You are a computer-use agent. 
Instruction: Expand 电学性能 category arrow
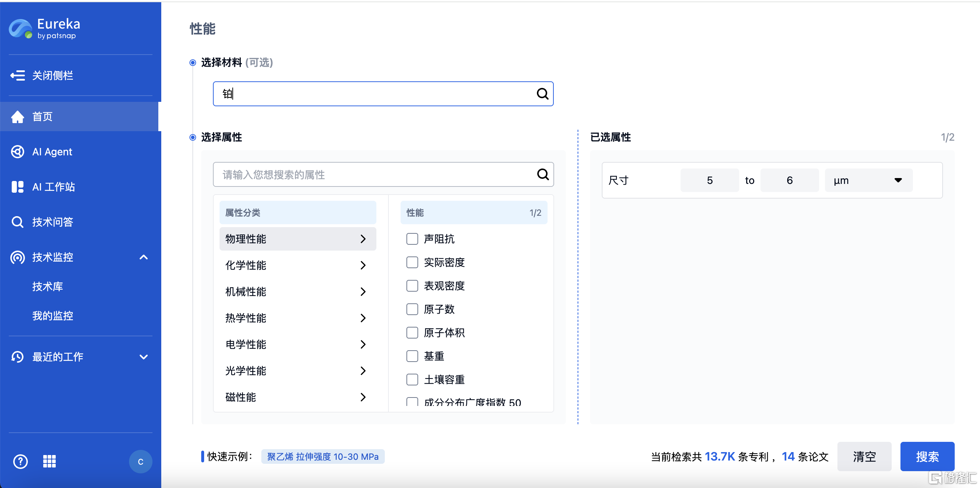coord(363,344)
